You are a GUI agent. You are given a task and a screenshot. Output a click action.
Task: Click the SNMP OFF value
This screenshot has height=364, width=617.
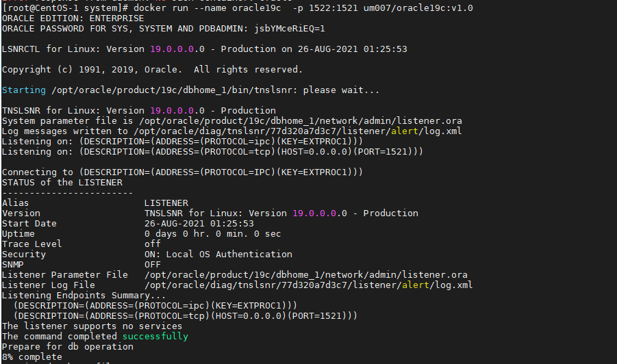click(152, 265)
